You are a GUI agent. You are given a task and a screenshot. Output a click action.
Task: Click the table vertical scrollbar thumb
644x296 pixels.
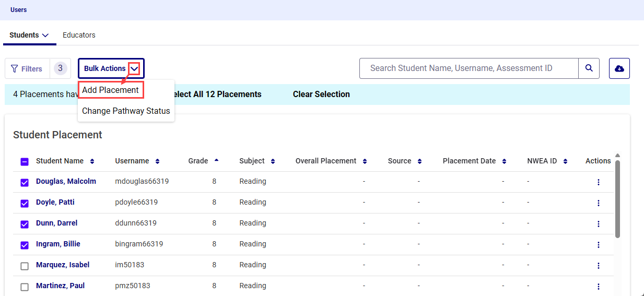[x=617, y=199]
